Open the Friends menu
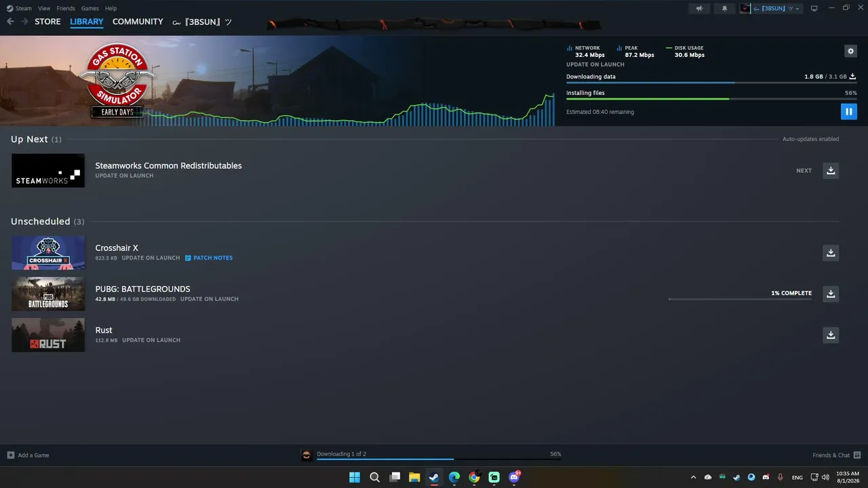The image size is (868, 488). pyautogui.click(x=66, y=8)
